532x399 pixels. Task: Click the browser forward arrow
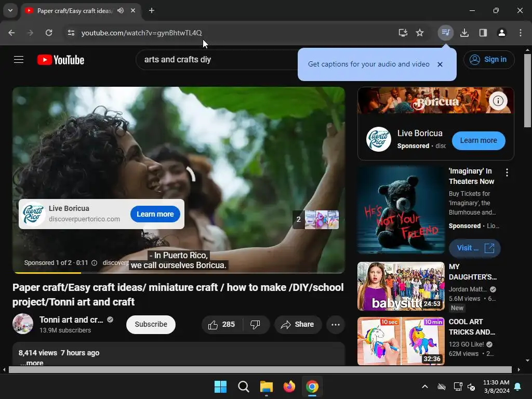[x=30, y=33]
